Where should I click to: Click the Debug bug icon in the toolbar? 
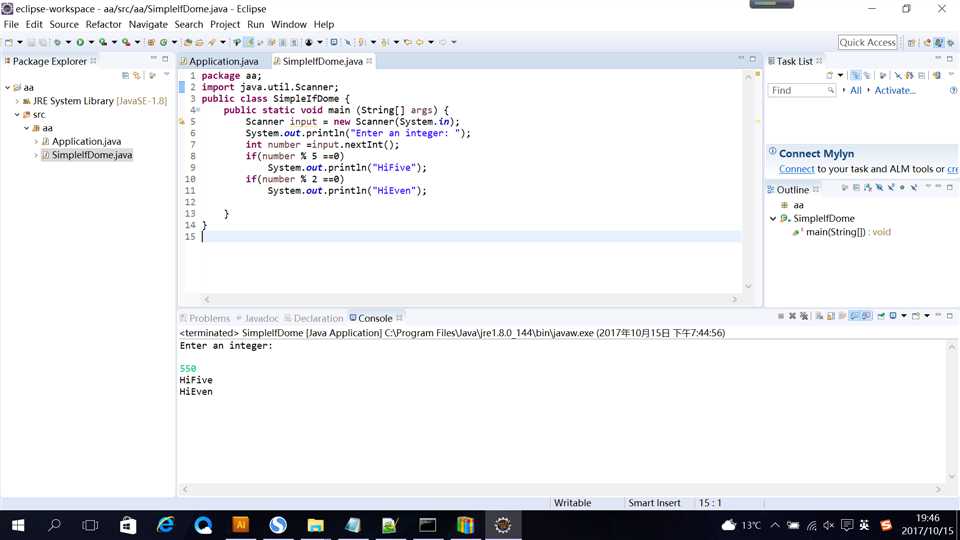pos(57,42)
